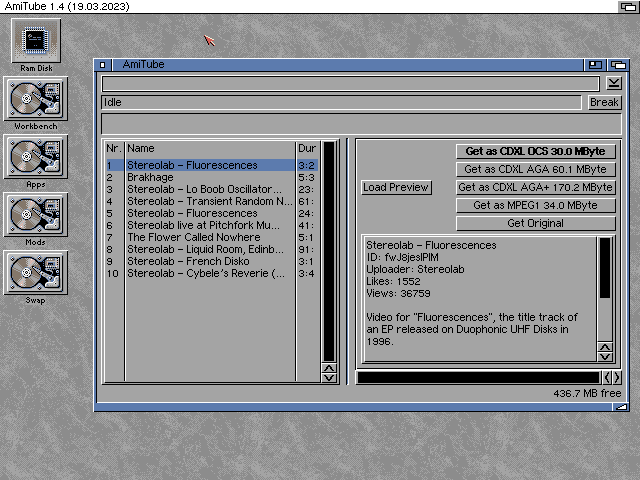Click the Views: 36759 line
640x480 pixels.
point(398,293)
